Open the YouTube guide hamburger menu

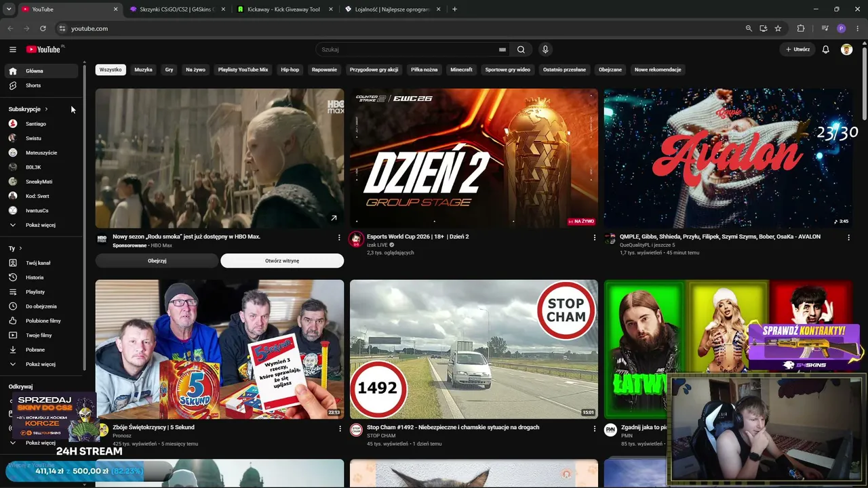tap(13, 49)
